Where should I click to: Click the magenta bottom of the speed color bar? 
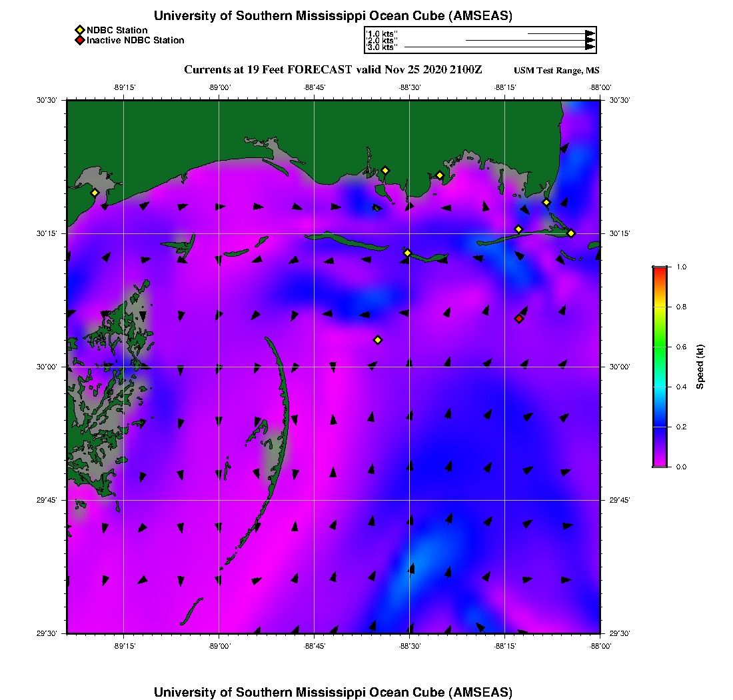(659, 463)
